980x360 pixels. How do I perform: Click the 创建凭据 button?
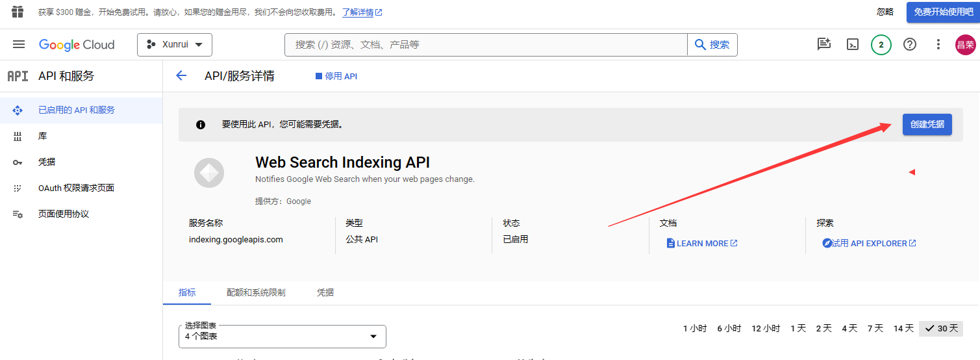coord(927,124)
